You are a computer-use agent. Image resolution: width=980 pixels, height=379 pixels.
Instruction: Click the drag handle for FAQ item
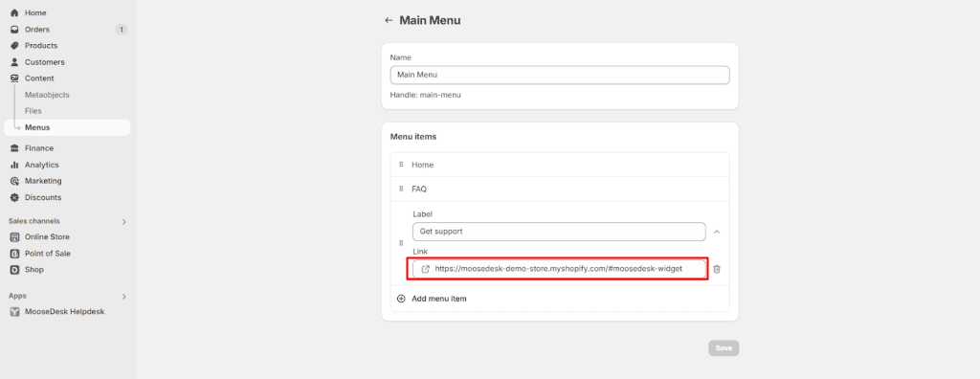tap(401, 189)
